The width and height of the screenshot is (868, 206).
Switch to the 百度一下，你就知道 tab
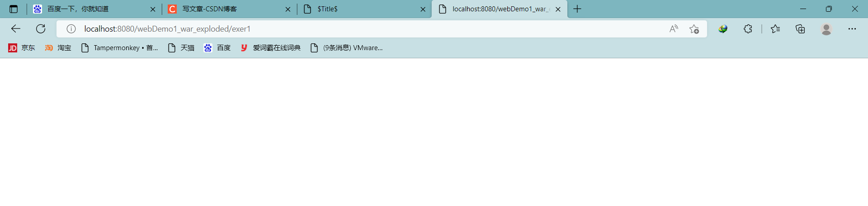click(x=94, y=9)
